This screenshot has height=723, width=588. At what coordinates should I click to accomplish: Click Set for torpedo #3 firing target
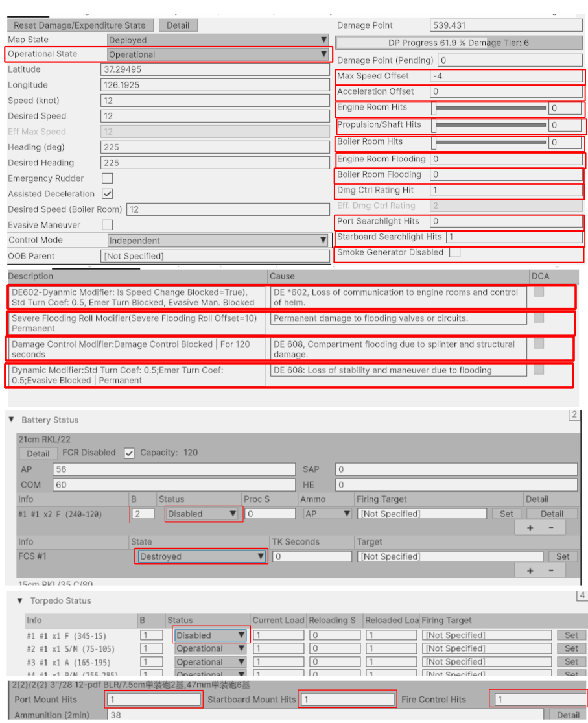(571, 662)
